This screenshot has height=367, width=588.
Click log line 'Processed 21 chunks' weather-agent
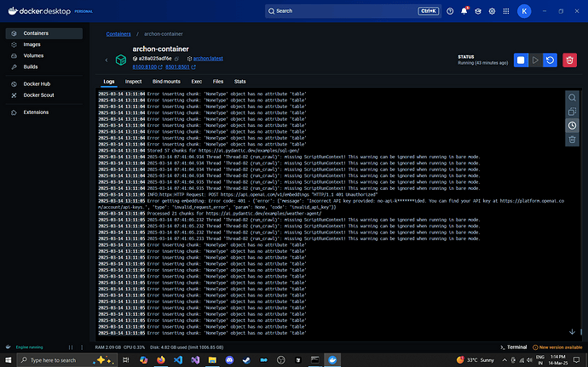(x=234, y=214)
